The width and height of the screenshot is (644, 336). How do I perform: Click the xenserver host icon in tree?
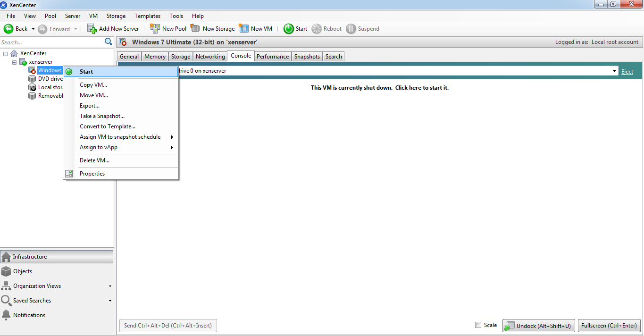coord(23,62)
